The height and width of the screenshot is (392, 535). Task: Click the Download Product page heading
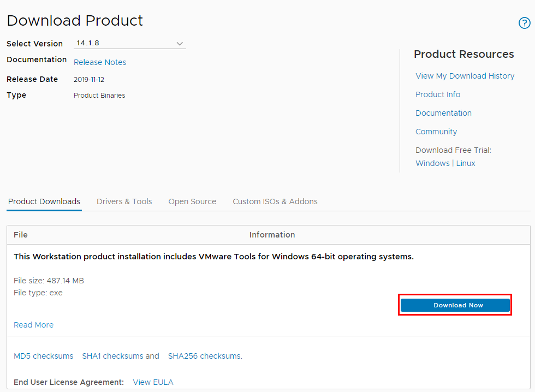click(x=75, y=20)
